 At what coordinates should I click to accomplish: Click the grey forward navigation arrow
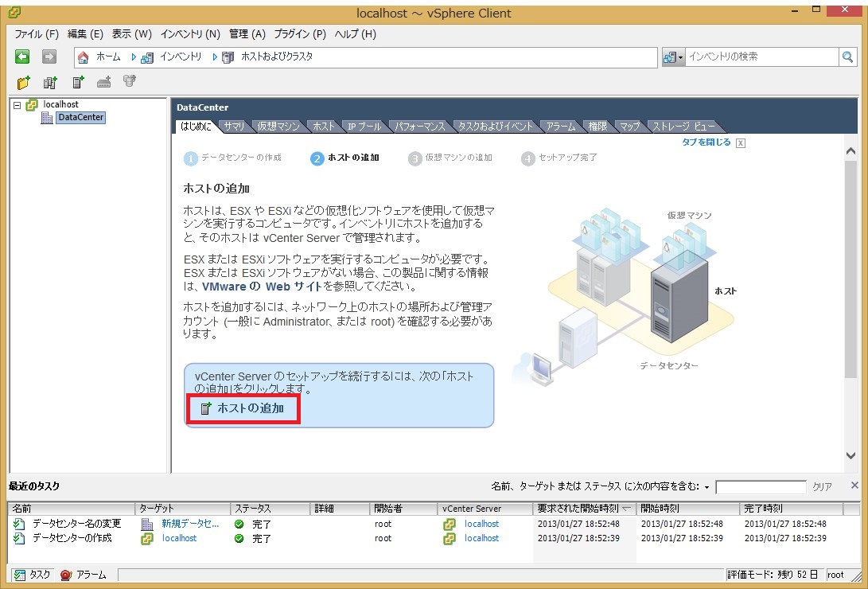pos(49,57)
